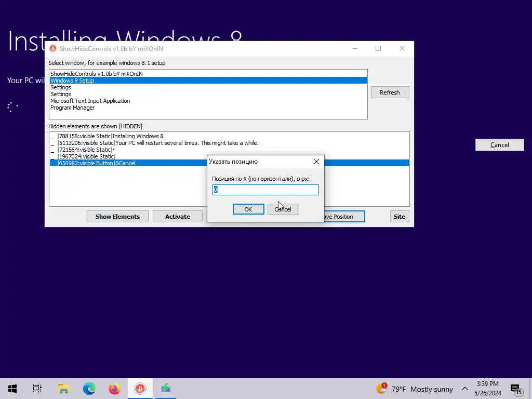Open the taskbar clock and date
The height and width of the screenshot is (399, 532).
(488, 389)
